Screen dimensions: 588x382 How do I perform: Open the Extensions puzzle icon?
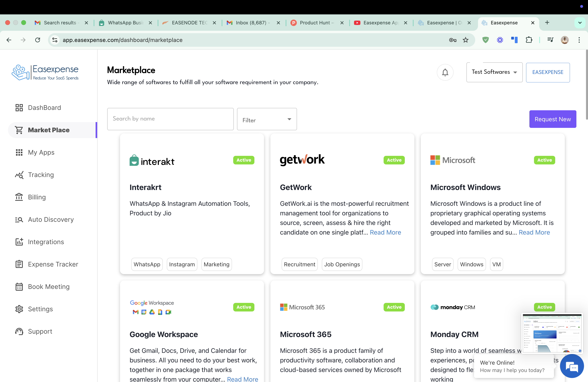tap(529, 40)
